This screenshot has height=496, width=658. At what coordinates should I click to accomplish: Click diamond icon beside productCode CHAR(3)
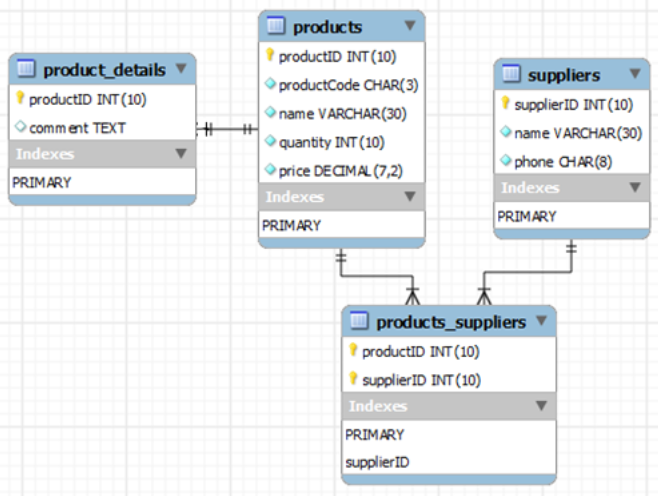[270, 83]
